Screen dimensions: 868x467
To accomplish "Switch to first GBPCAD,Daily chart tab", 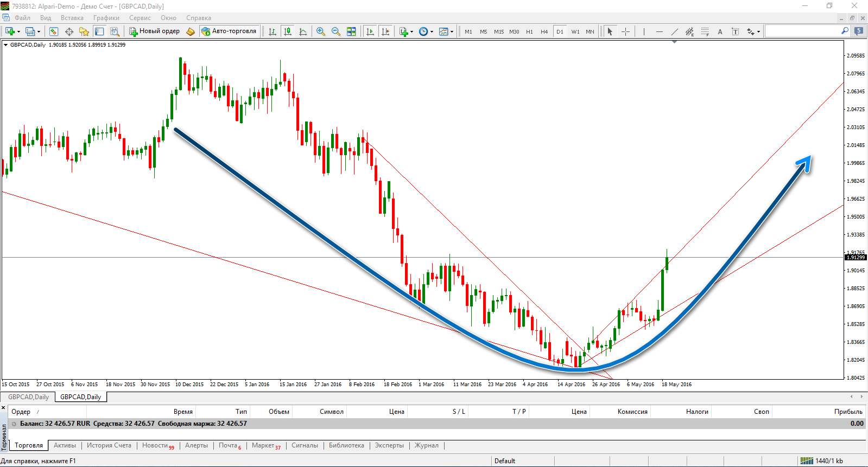I will tap(28, 397).
